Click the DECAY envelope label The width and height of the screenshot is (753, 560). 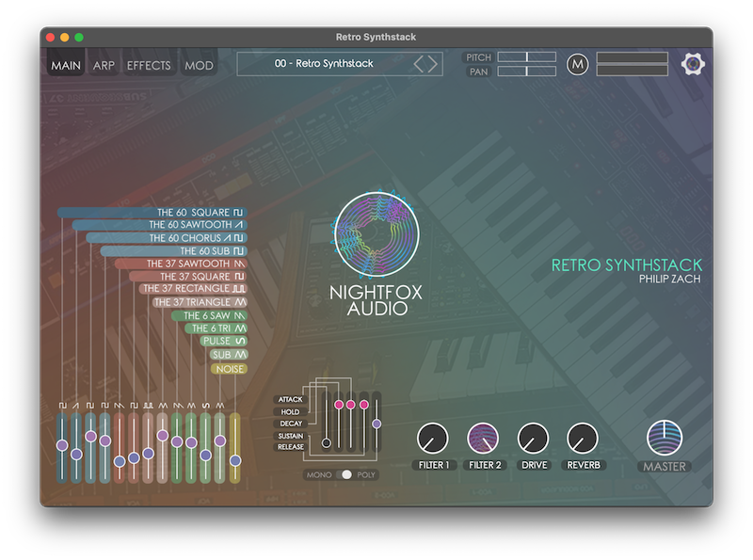tap(291, 424)
